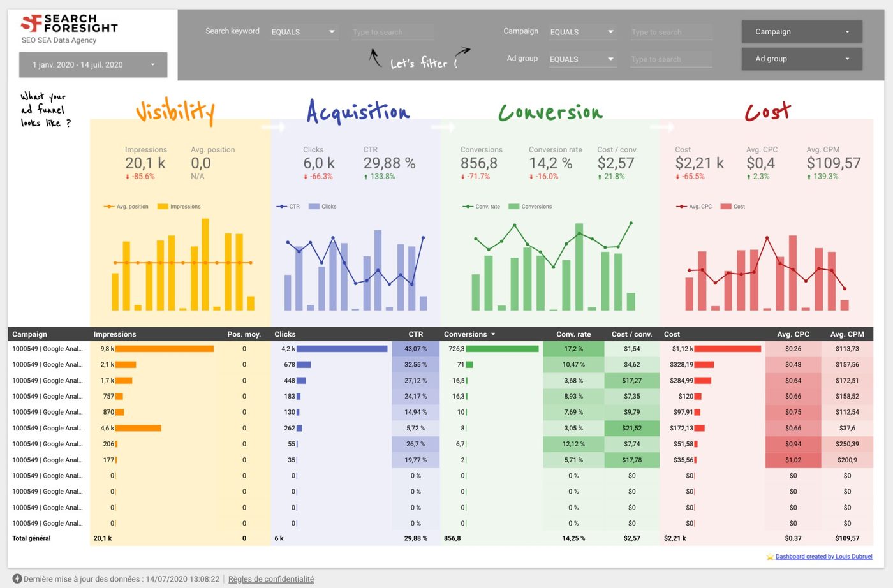Click the lightning icon beside last data update
The image size is (893, 588).
17,579
